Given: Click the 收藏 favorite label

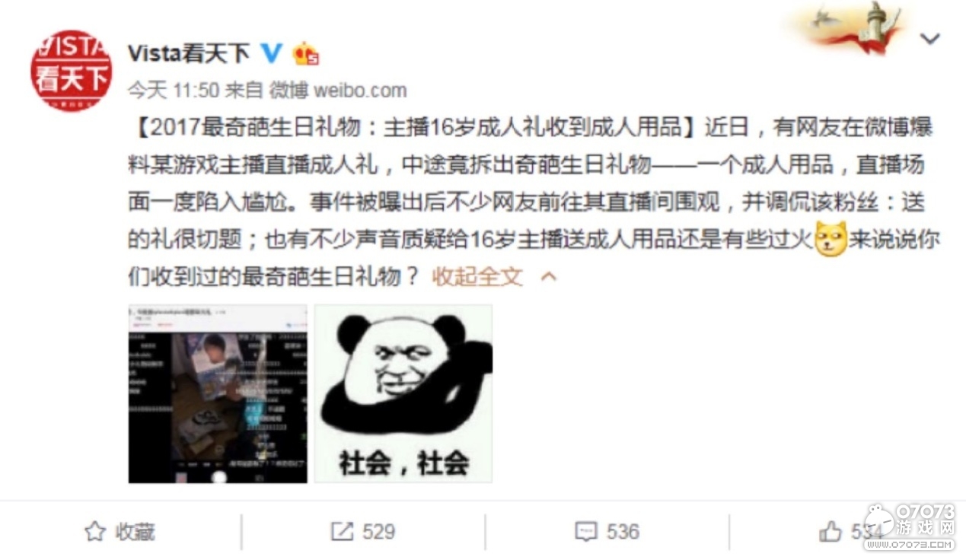Looking at the screenshot, I should [135, 531].
